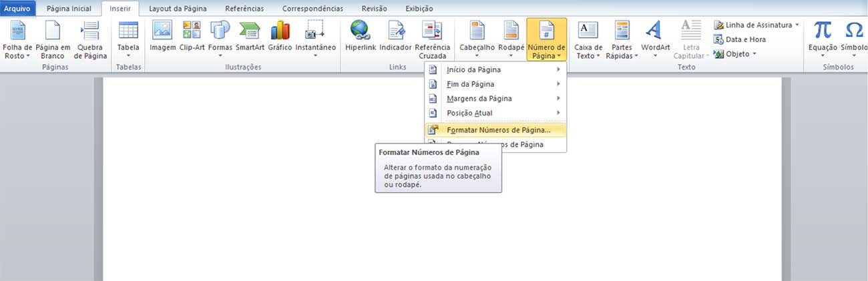Insert a Folha de Rosto cover page
This screenshot has height=281, width=868.
click(x=17, y=39)
